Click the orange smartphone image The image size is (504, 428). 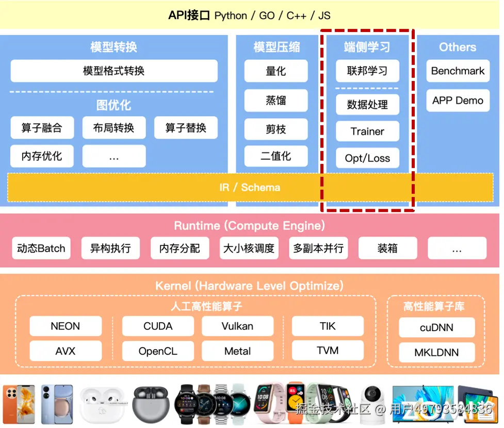[19, 404]
